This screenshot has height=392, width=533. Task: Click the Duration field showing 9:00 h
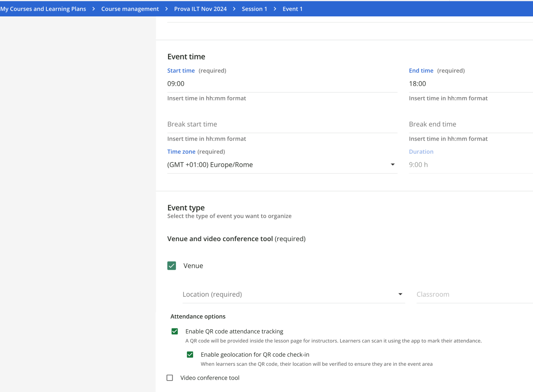click(x=470, y=165)
